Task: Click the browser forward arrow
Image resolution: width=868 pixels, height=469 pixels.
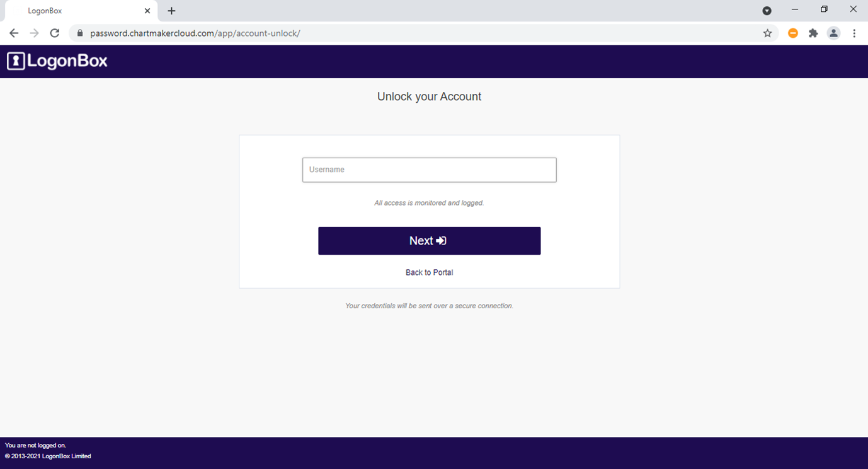Action: click(x=34, y=33)
